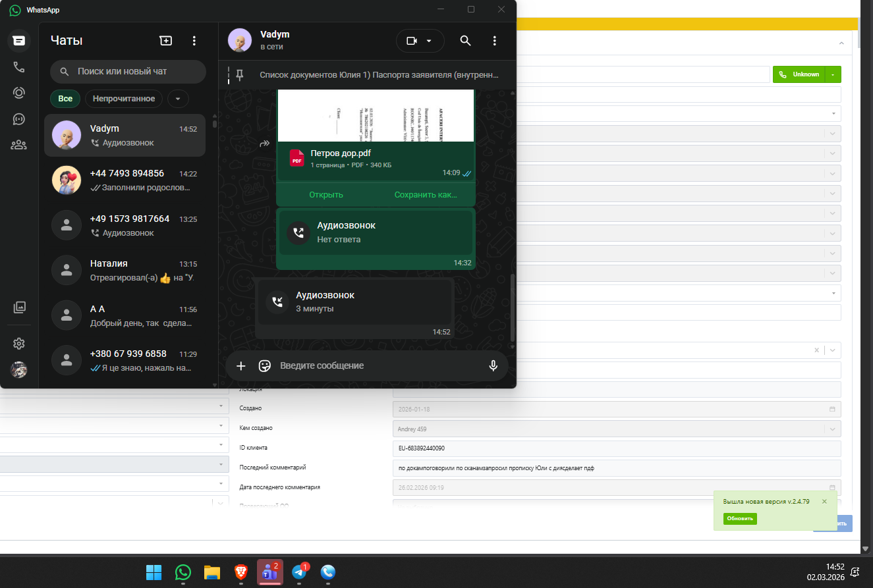Open the Communities icon in WhatsApp sidebar
This screenshot has height=588, width=873.
click(18, 145)
